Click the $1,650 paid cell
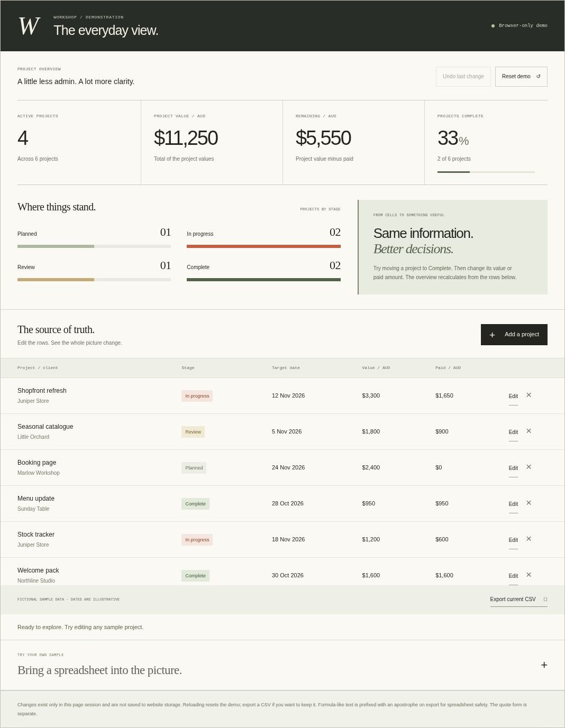This screenshot has width=565, height=728. coord(444,395)
